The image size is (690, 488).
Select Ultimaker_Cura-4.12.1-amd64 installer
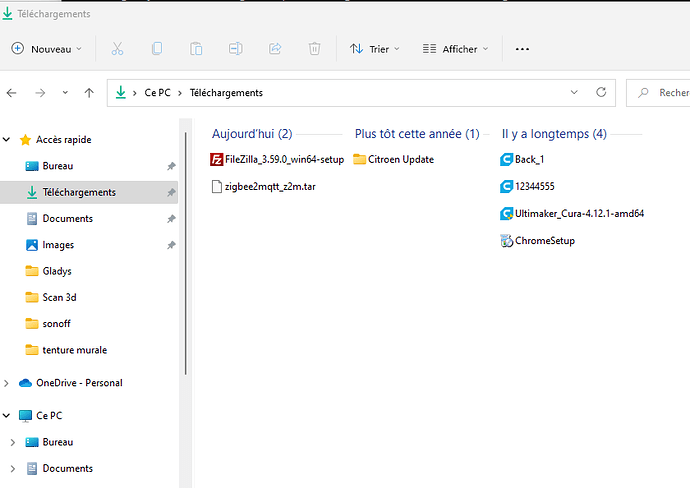point(571,213)
